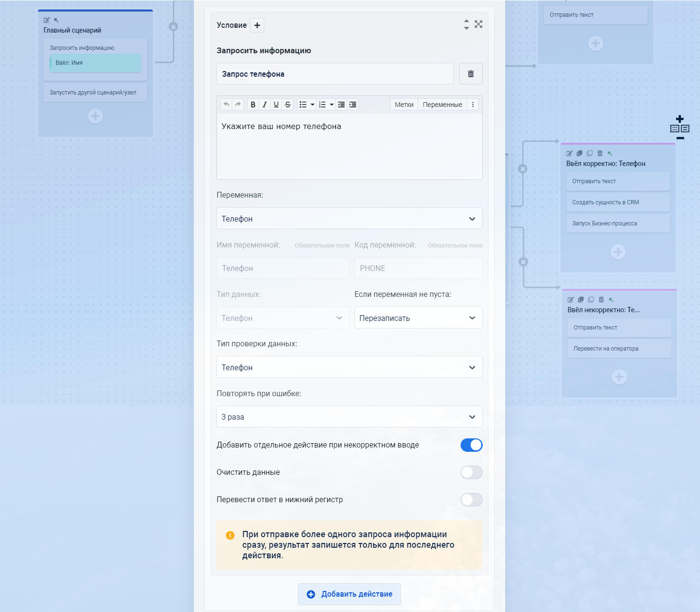Click the Добавить действие button
This screenshot has width=700, height=612.
[x=349, y=594]
